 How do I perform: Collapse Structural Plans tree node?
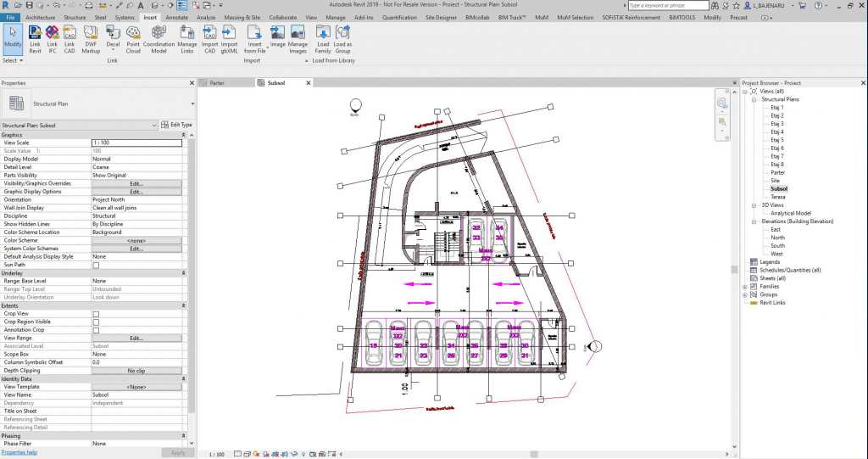point(754,99)
